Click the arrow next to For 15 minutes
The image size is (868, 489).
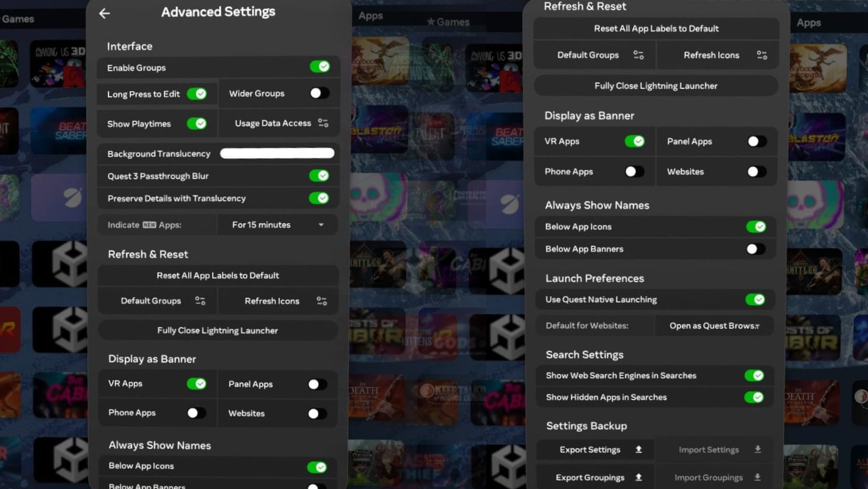click(x=321, y=225)
